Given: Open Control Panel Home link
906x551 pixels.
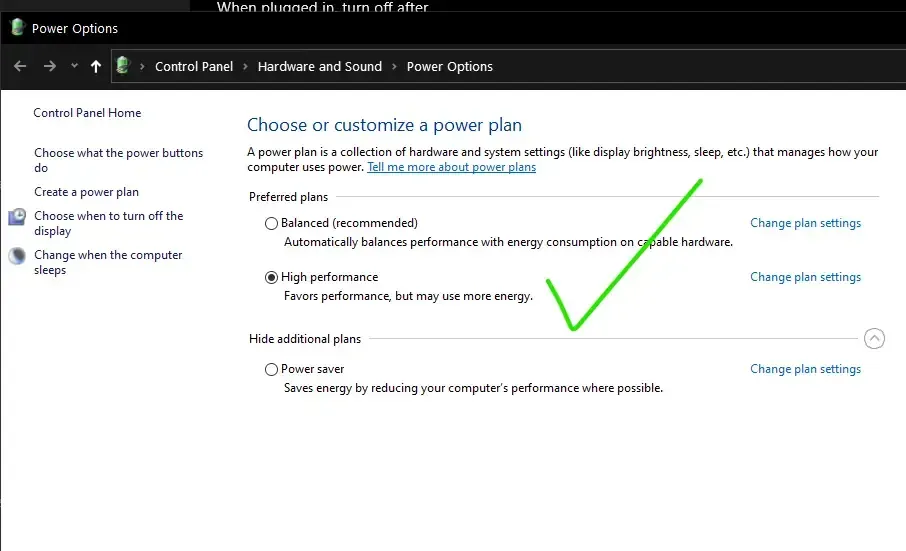Looking at the screenshot, I should point(87,113).
